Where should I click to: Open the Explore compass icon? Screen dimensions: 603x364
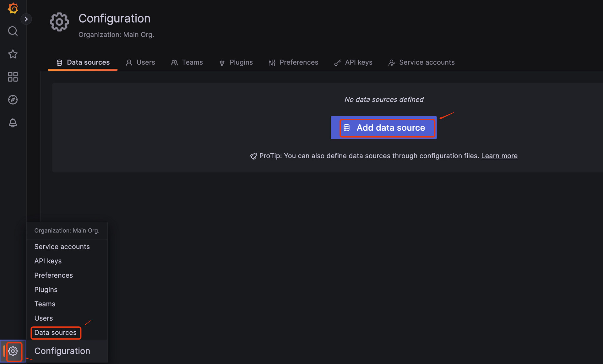click(13, 100)
